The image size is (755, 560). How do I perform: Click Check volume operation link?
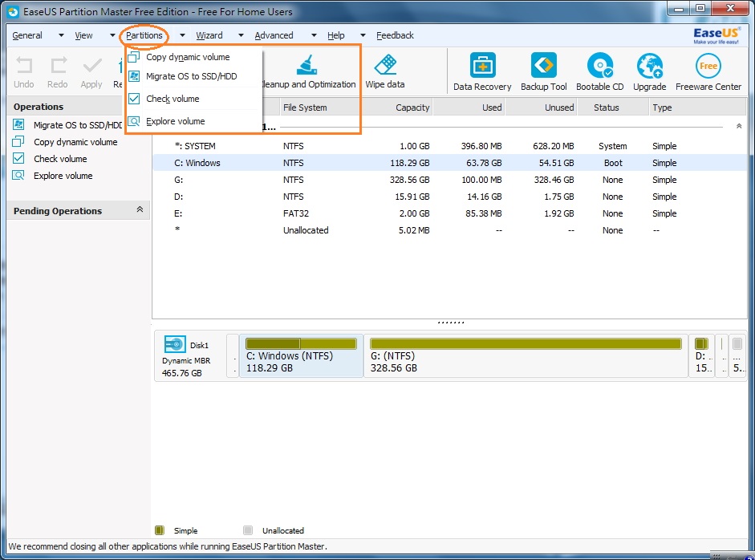pos(60,159)
